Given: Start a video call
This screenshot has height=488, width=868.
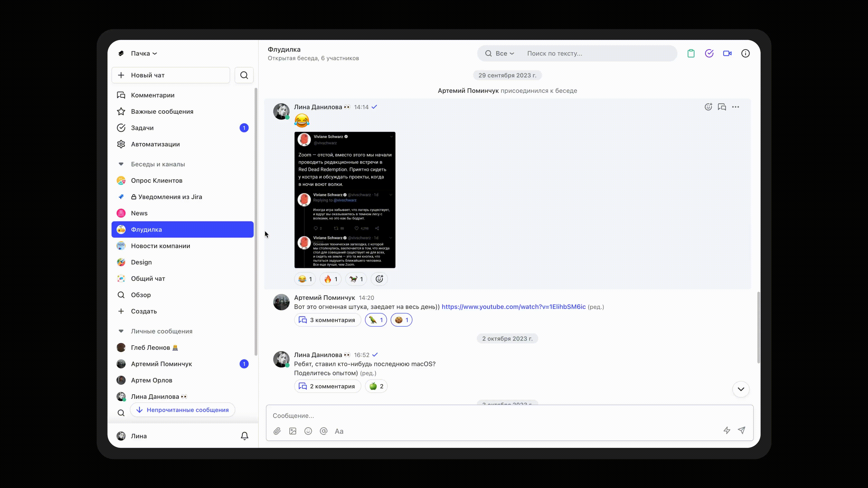Looking at the screenshot, I should point(727,53).
